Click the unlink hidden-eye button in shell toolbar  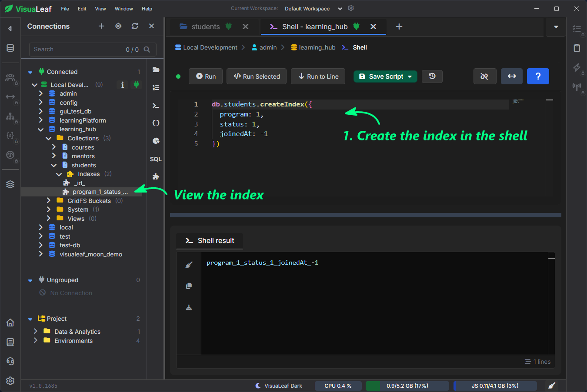[484, 76]
